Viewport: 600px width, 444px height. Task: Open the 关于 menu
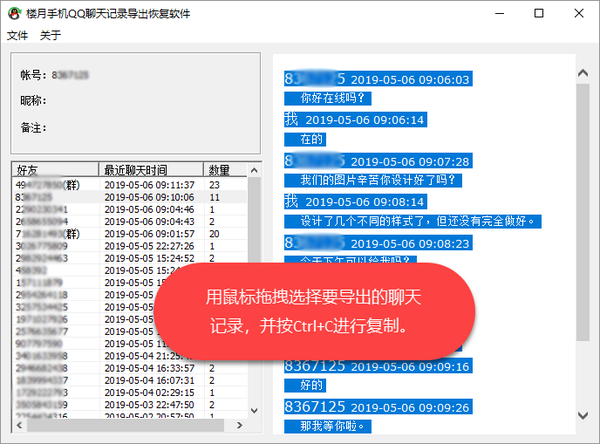[x=50, y=36]
